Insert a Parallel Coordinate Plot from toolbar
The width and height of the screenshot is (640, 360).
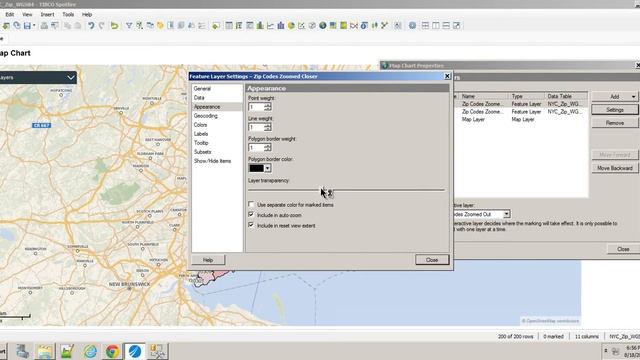point(354,26)
